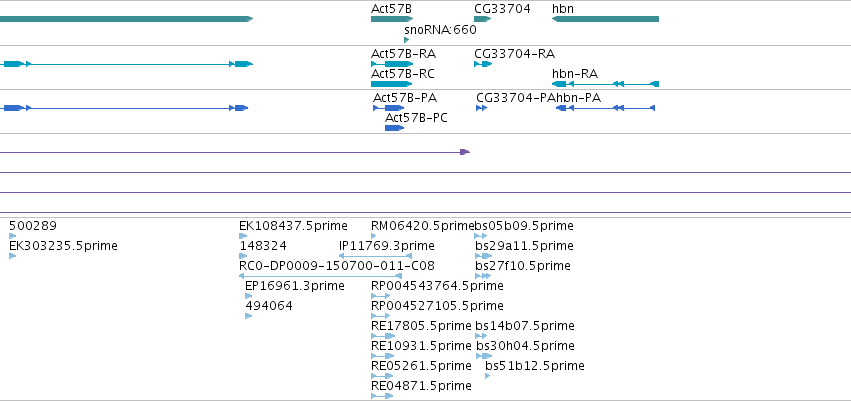Image resolution: width=851 pixels, height=401 pixels.
Task: Click the snoRNA:660 gene arrow
Action: [407, 40]
